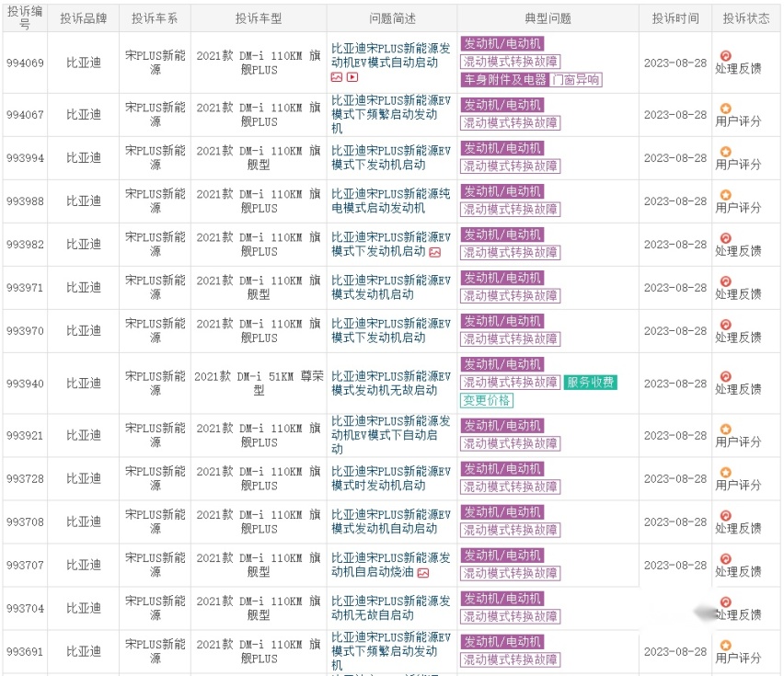
Task: Click the date 2023-08-28 in row 993708
Action: click(x=675, y=521)
